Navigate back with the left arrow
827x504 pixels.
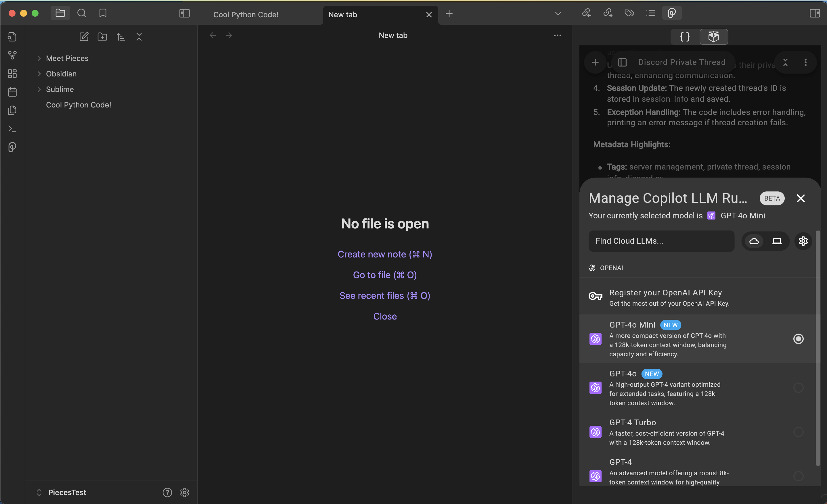coord(213,35)
